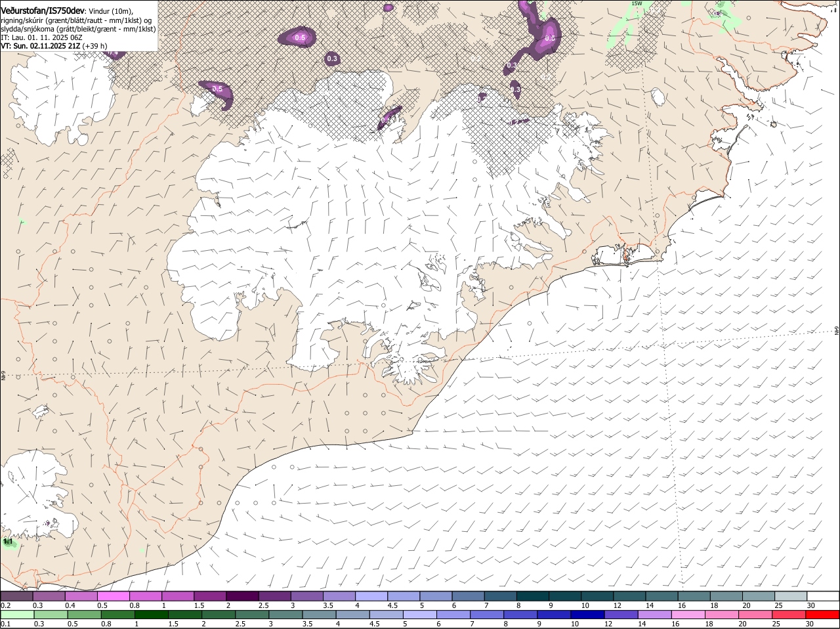The image size is (840, 629).
Task: Click the palest green 0.1–0.3 rain swatch
Action: pos(17,615)
